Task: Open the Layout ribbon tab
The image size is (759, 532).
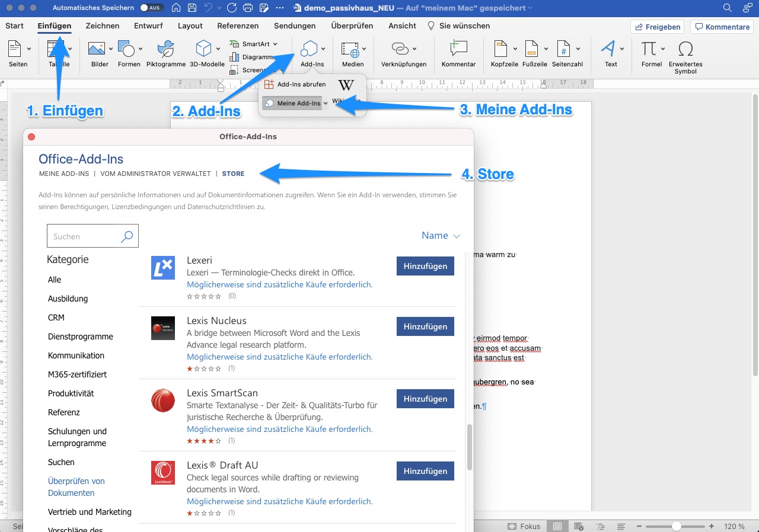Action: (x=190, y=25)
